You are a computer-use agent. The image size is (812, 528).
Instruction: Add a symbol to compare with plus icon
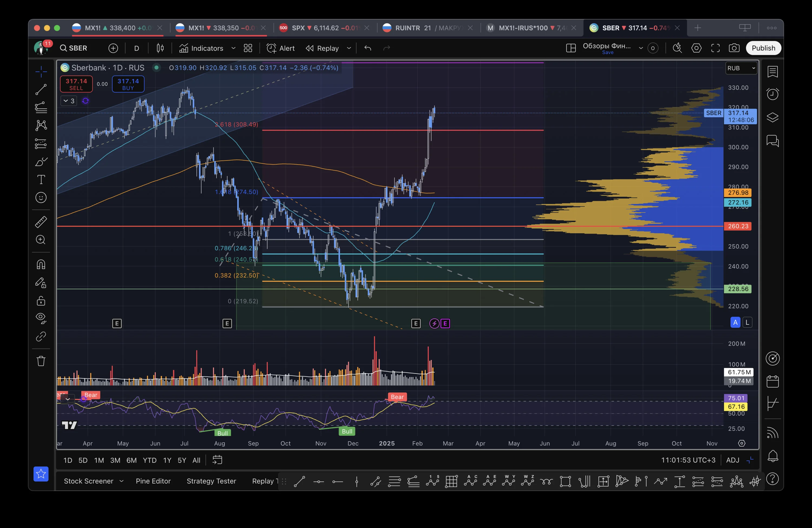click(113, 48)
